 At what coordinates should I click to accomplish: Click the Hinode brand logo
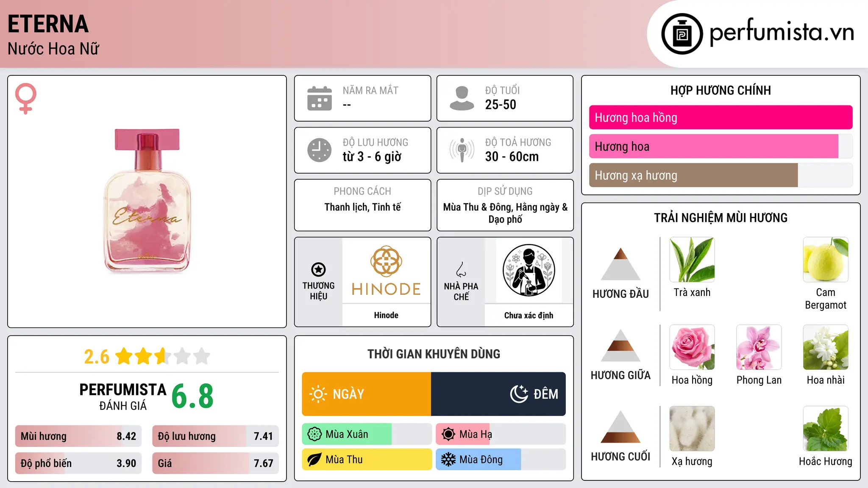point(386,270)
